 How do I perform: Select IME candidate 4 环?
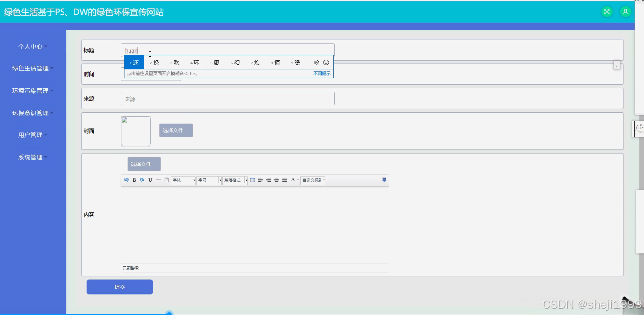point(195,63)
